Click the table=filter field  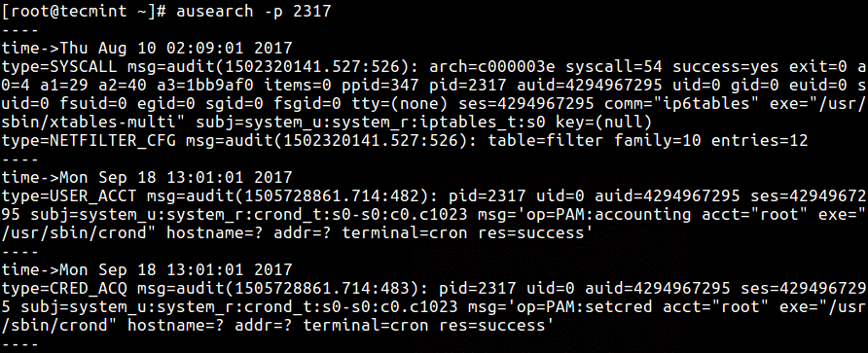pos(545,141)
